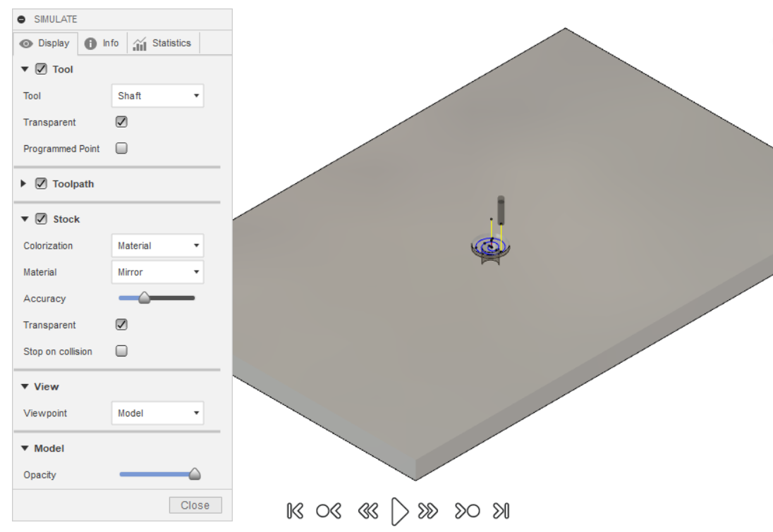The image size is (773, 532).
Task: Adjust the stock Accuracy slider
Action: pos(145,298)
